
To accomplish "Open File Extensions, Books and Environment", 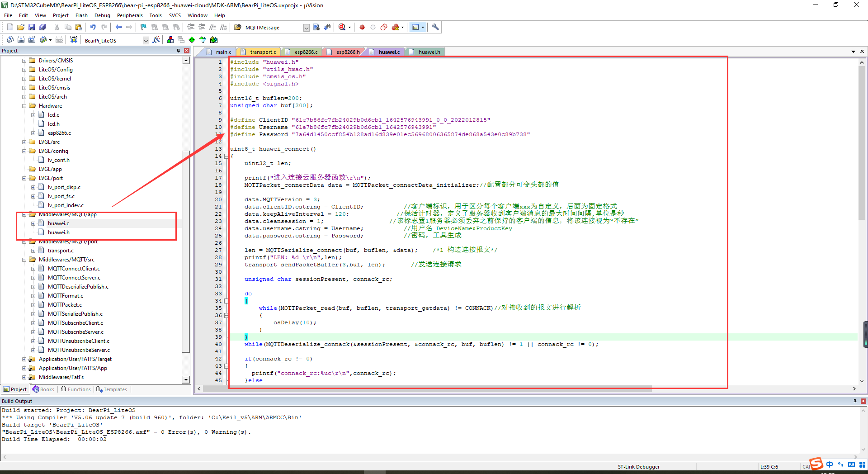I will pos(170,40).
